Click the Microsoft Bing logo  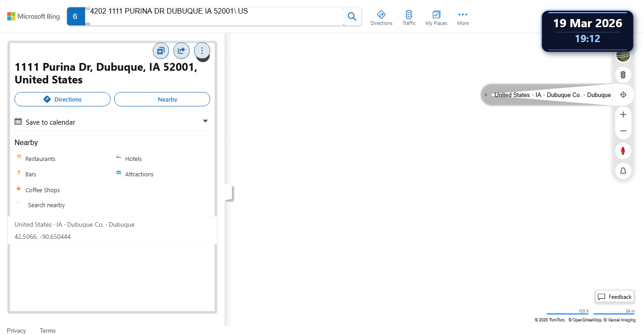[x=33, y=16]
